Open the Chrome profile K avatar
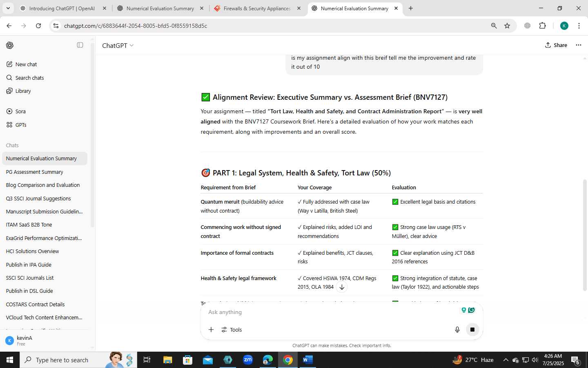588x368 pixels. point(564,26)
